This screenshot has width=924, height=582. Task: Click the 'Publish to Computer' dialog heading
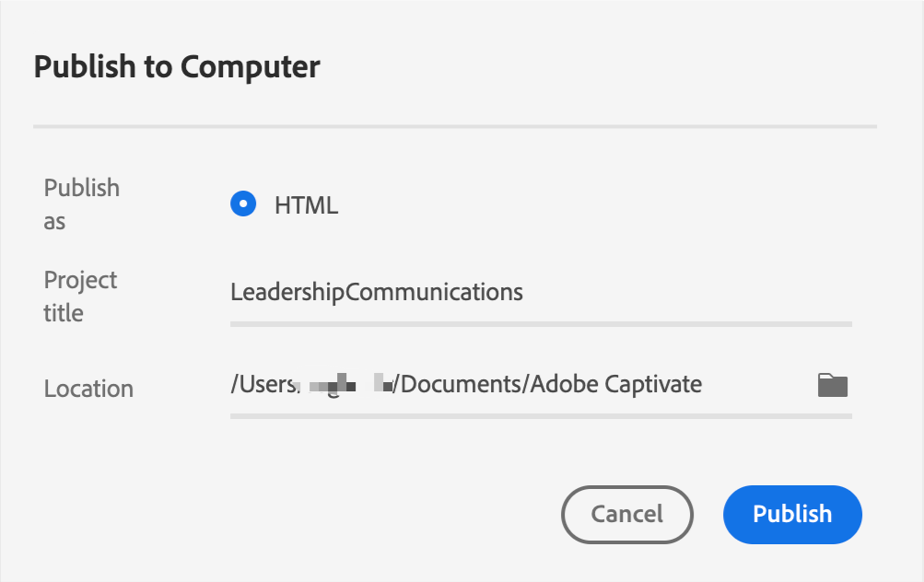177,66
